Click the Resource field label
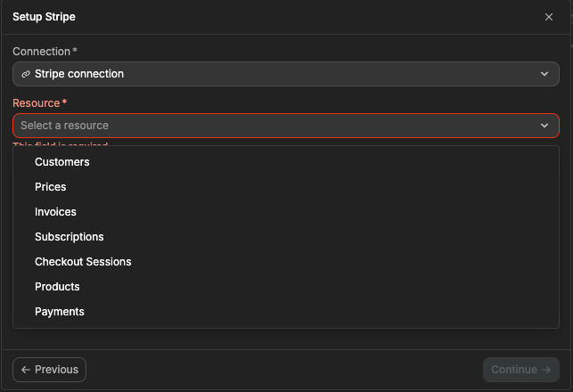 [x=39, y=103]
